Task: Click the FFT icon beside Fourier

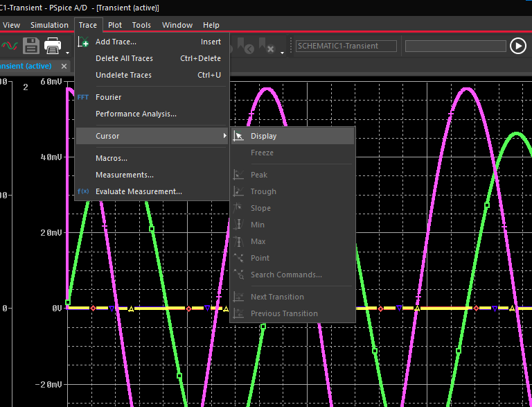Action: pyautogui.click(x=83, y=98)
